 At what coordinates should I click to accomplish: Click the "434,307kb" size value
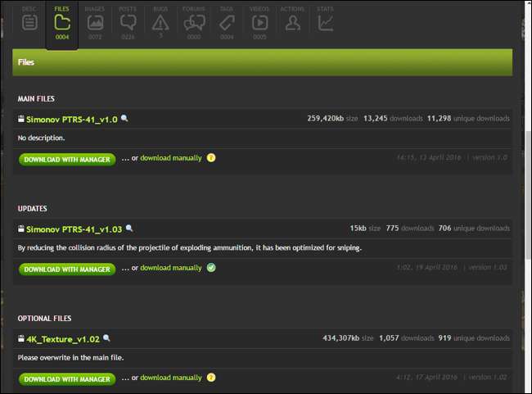[340, 338]
